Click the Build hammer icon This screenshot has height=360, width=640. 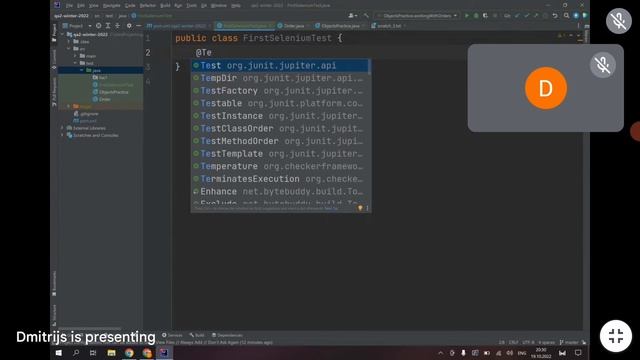point(366,16)
